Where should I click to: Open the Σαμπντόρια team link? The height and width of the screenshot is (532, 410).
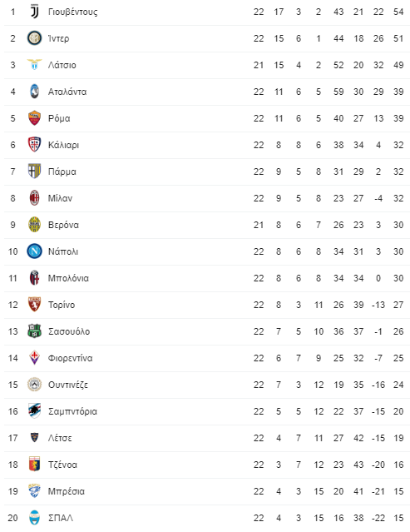click(x=72, y=411)
